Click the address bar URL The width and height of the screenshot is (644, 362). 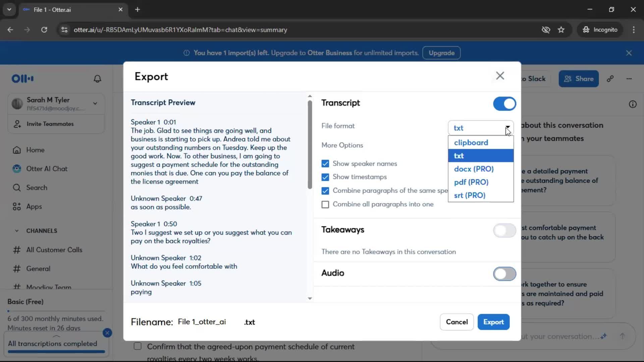[x=180, y=30]
